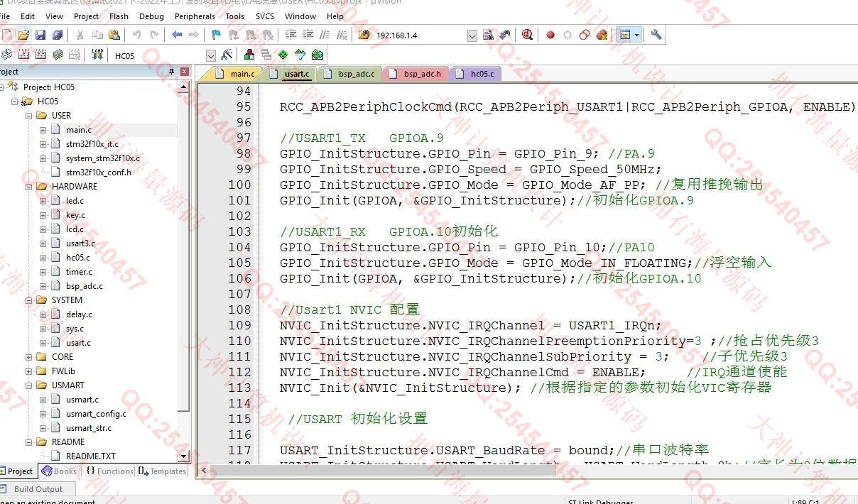
Task: Click inside the 192.168.1.4 search field
Action: 419,35
